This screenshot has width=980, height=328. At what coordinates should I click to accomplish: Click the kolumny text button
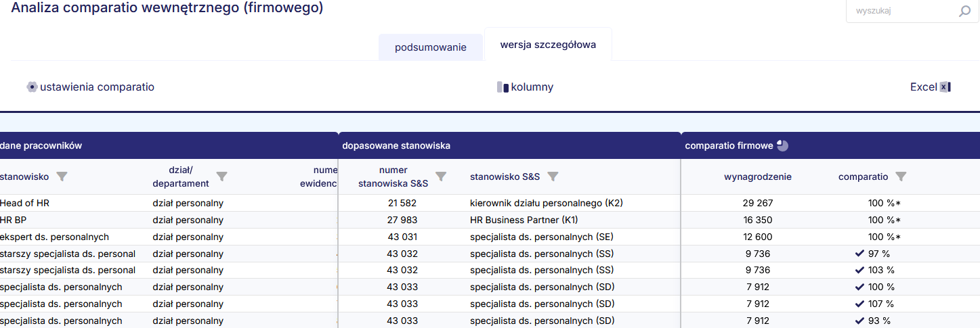532,87
